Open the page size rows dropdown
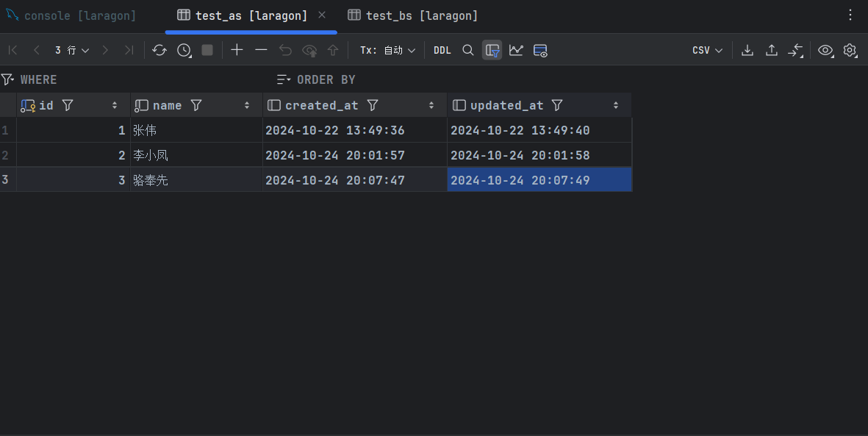Viewport: 868px width, 436px height. tap(71, 50)
